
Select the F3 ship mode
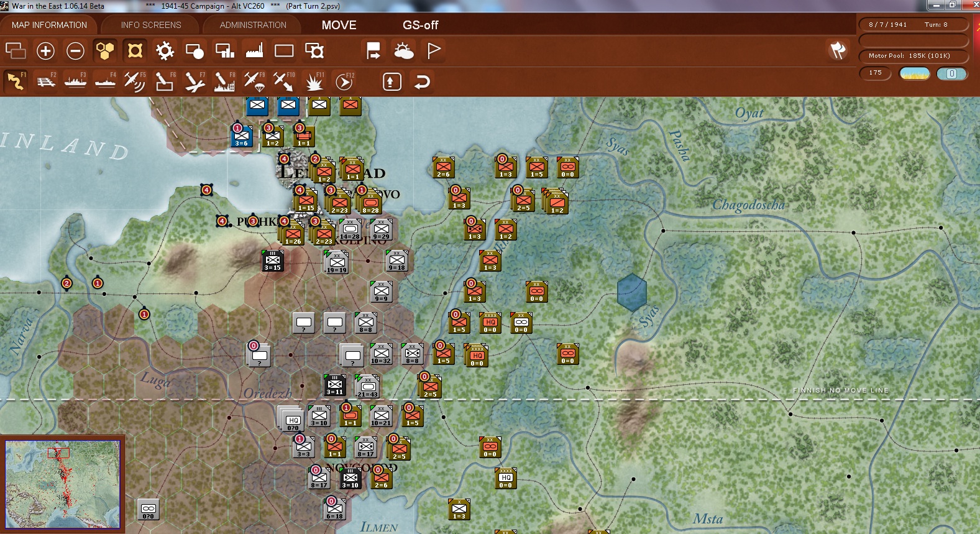pos(75,81)
